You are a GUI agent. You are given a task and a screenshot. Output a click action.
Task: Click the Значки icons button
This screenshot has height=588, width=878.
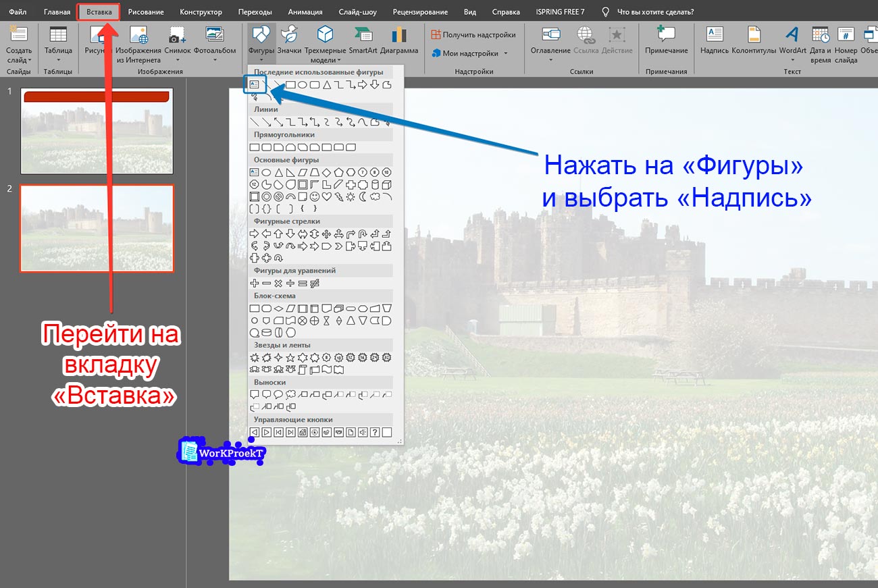click(289, 41)
